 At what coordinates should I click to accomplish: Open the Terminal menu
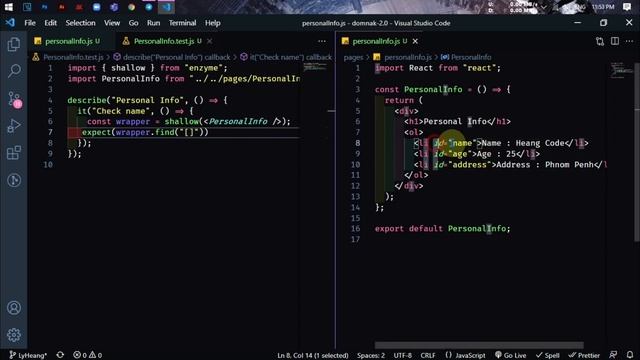[x=182, y=23]
